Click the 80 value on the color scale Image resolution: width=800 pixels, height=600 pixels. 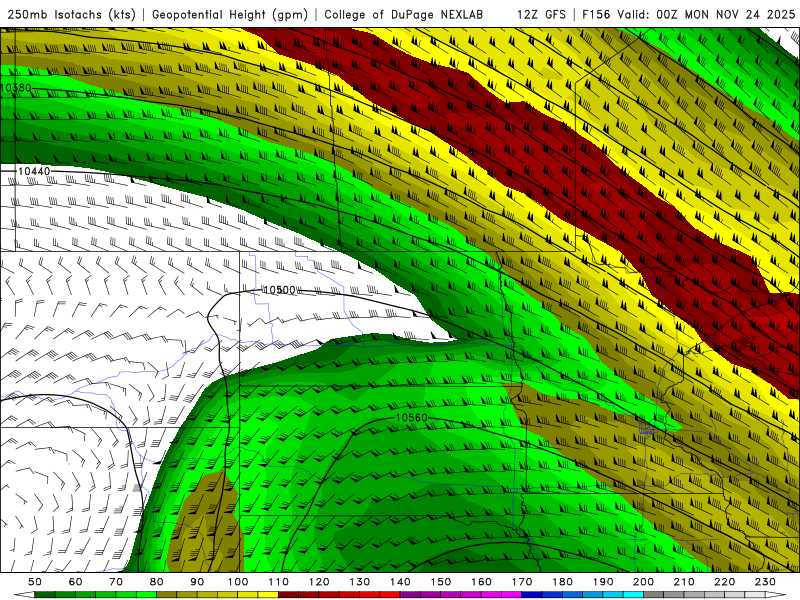(157, 582)
